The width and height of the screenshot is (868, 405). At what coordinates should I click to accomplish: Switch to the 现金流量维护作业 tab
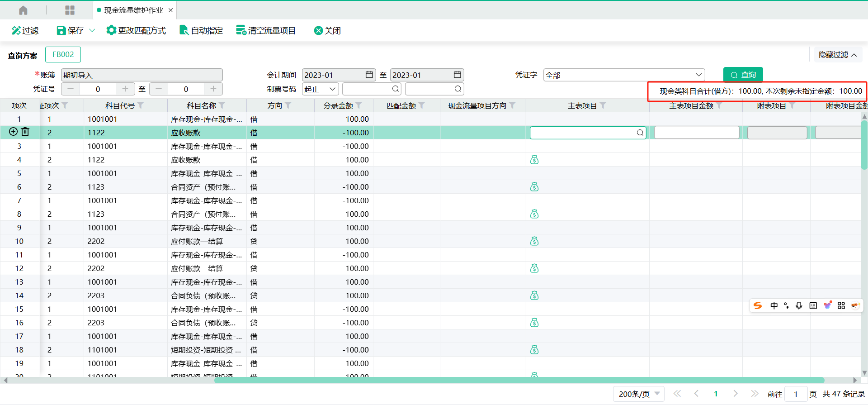coord(133,10)
